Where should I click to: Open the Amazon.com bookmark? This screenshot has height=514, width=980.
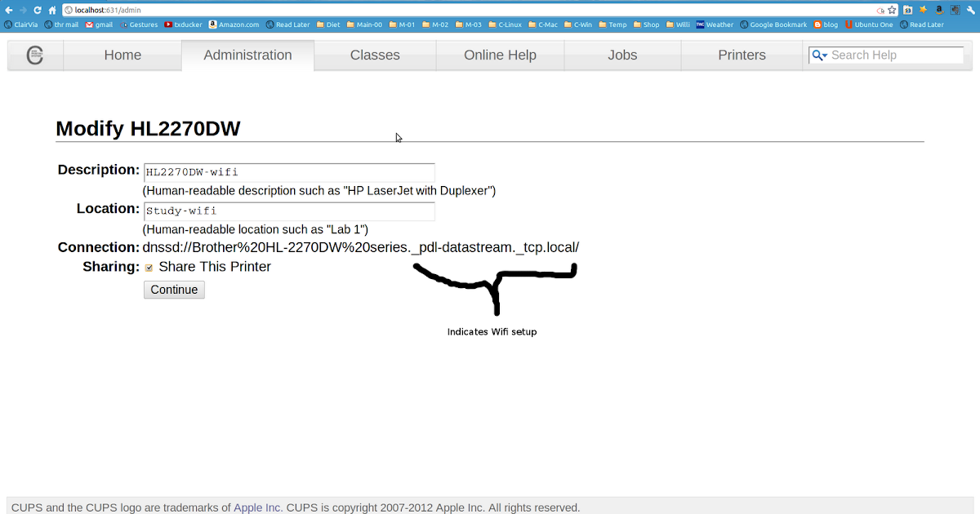(x=234, y=24)
